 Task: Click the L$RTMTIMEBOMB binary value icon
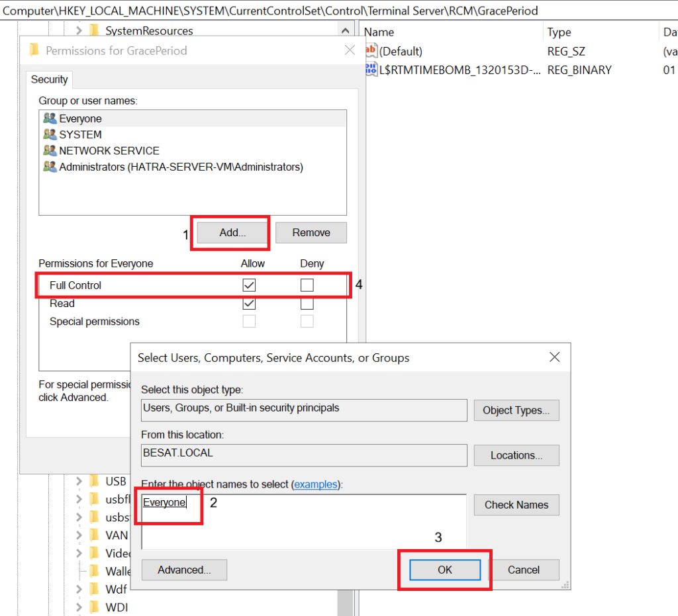[371, 69]
